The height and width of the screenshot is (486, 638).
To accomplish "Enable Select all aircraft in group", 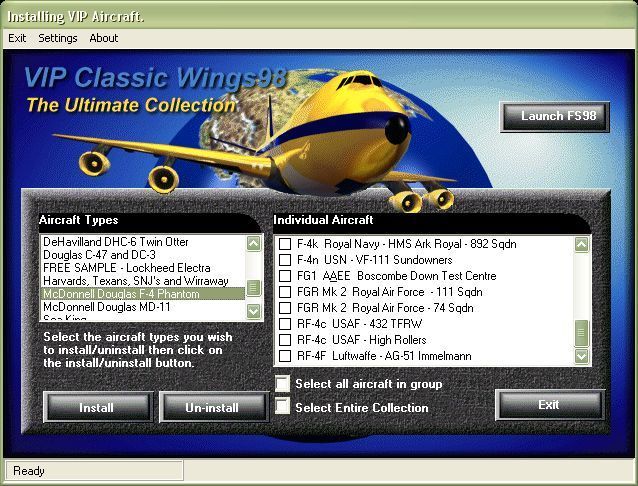I will [282, 383].
